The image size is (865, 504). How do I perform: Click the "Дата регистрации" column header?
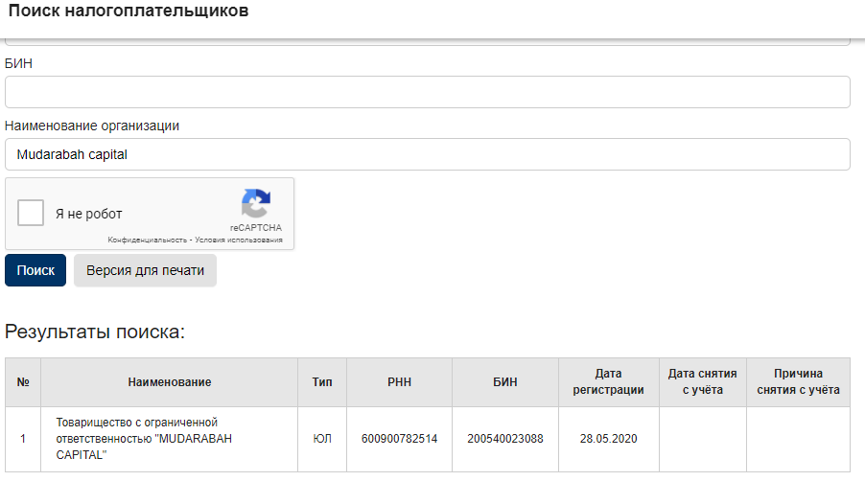[x=608, y=381]
